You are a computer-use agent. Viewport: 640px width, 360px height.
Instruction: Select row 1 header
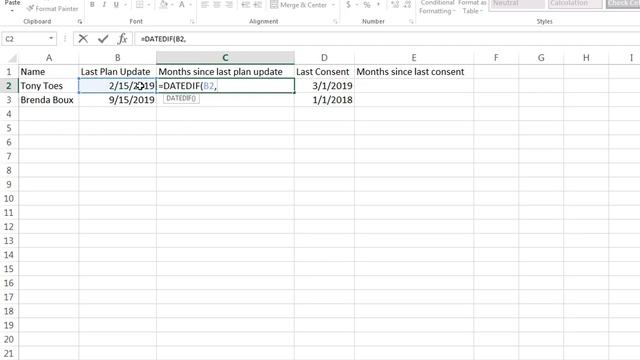(9, 72)
